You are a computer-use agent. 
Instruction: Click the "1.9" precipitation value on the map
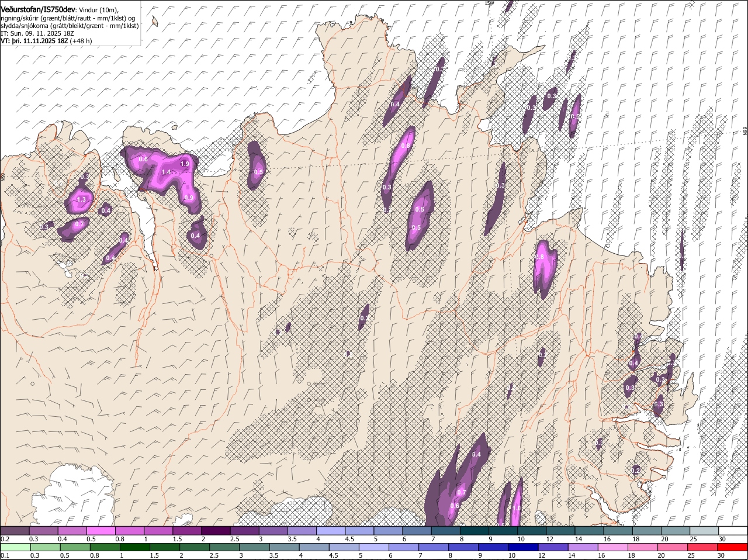pyautogui.click(x=185, y=164)
